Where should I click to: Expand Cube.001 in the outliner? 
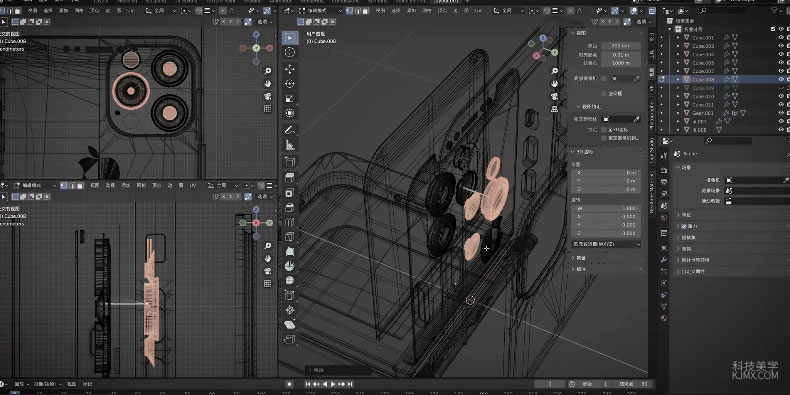pyautogui.click(x=678, y=38)
